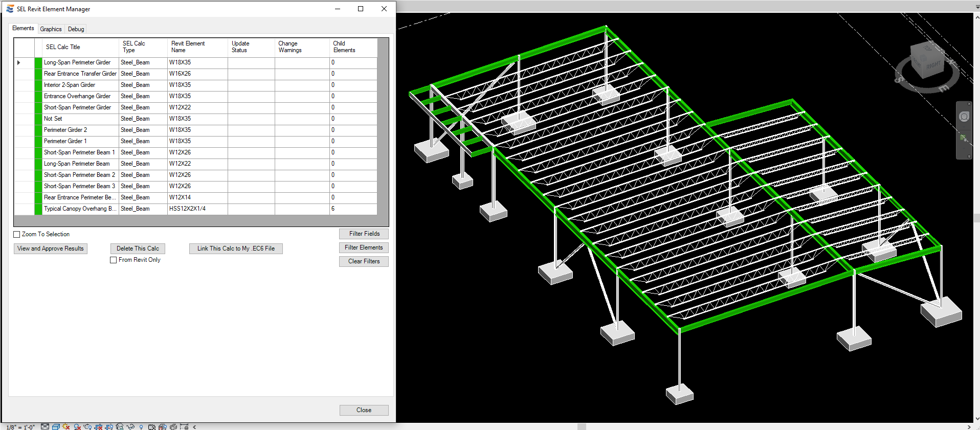Click green swatch beside Perimeter Girder 2

[x=38, y=130]
